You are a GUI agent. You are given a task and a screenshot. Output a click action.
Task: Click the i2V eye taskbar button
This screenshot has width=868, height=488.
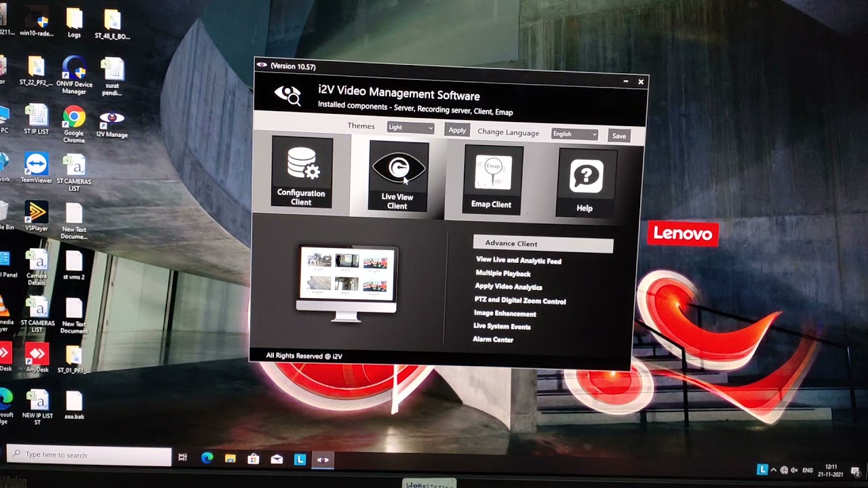pyautogui.click(x=323, y=460)
